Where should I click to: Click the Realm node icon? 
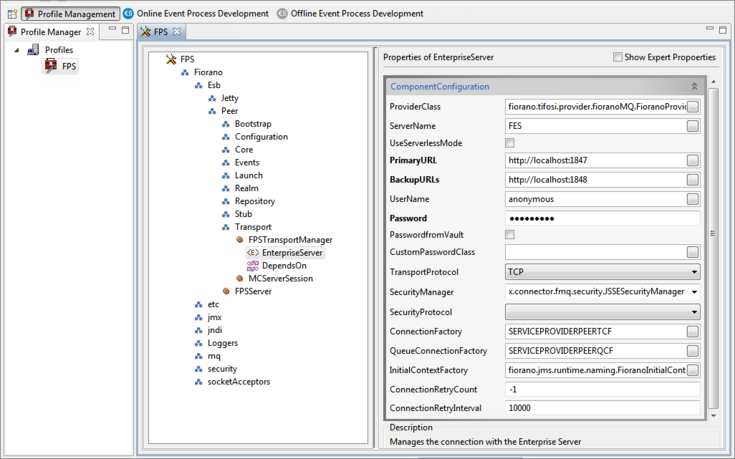(226, 188)
